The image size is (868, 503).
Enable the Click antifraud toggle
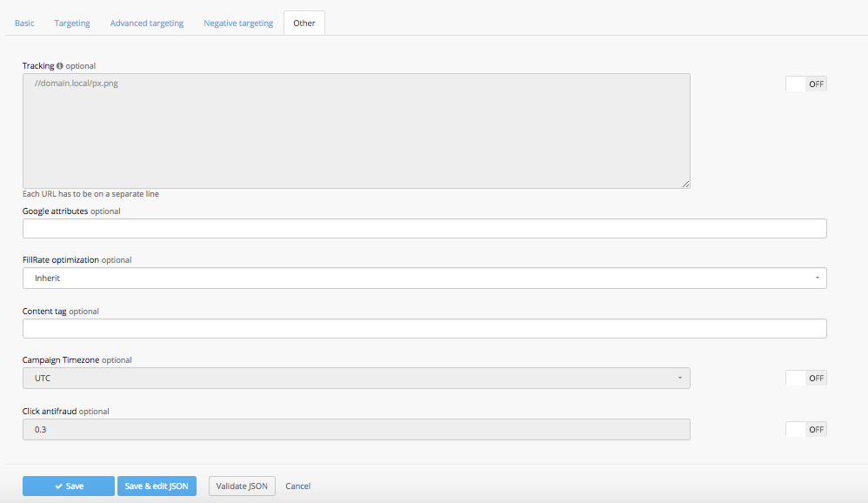[805, 429]
